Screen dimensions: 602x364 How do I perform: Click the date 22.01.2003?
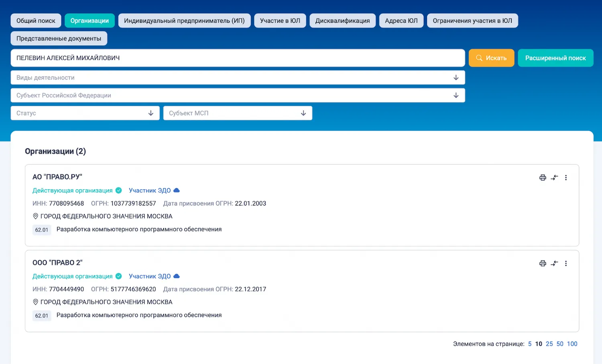(x=250, y=203)
